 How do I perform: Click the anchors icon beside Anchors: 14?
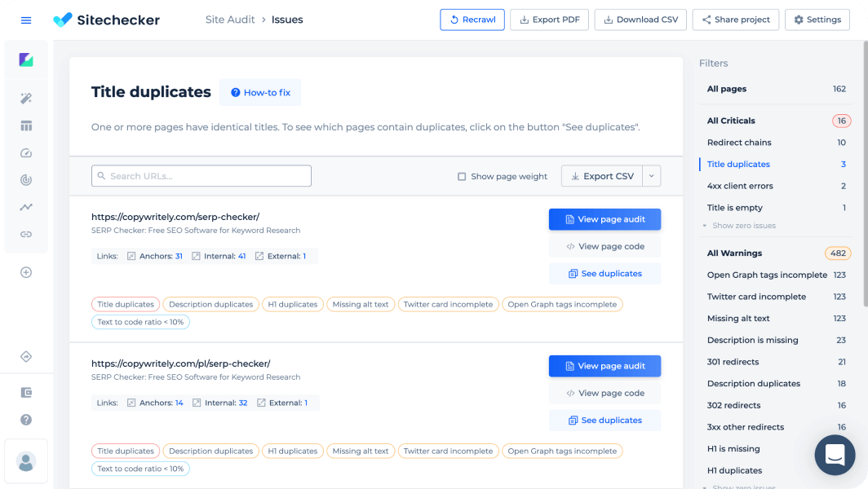[131, 403]
